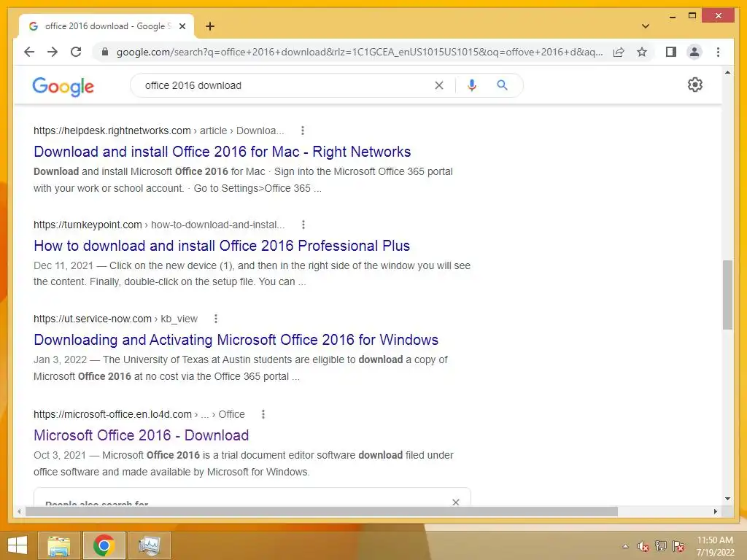Open the Windows Start button
Screen dimensions: 747x560
pos(18,545)
